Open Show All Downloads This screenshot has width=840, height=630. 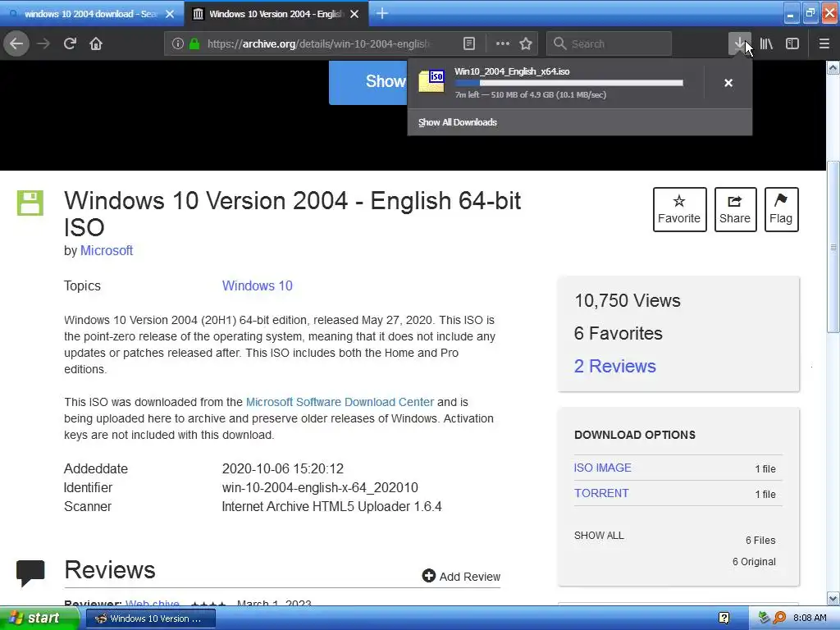pos(458,122)
